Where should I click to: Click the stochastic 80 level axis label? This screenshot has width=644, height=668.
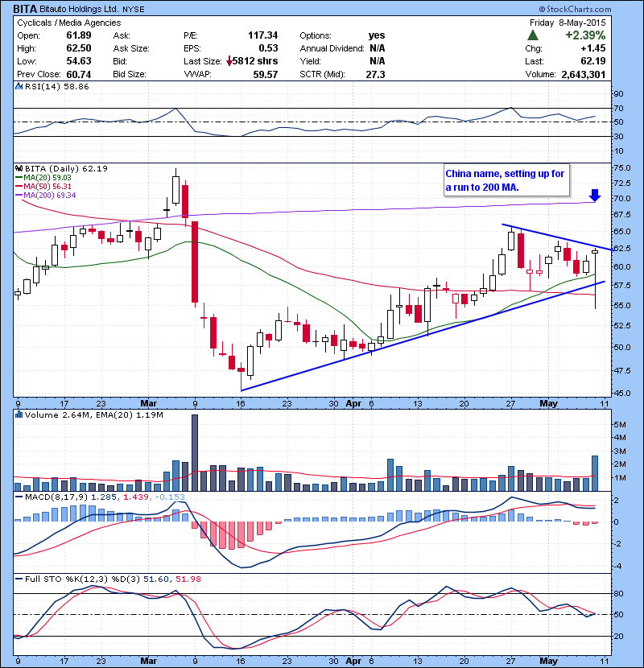click(x=618, y=593)
